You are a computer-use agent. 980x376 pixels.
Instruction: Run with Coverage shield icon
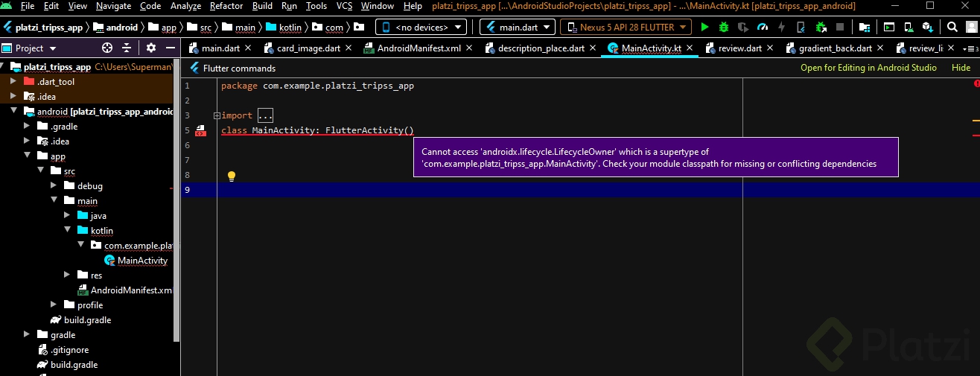click(742, 27)
